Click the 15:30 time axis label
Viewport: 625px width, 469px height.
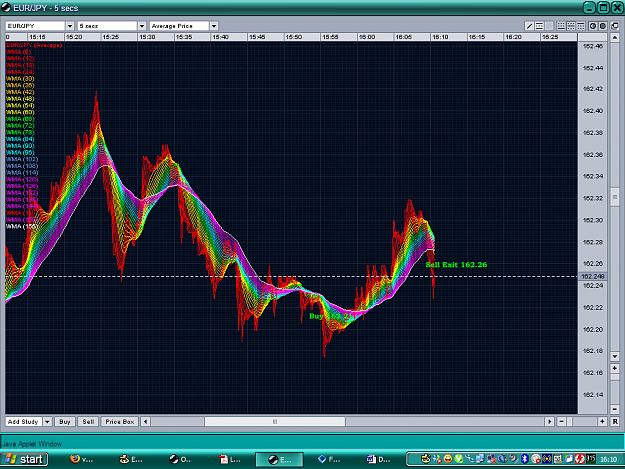click(x=147, y=37)
